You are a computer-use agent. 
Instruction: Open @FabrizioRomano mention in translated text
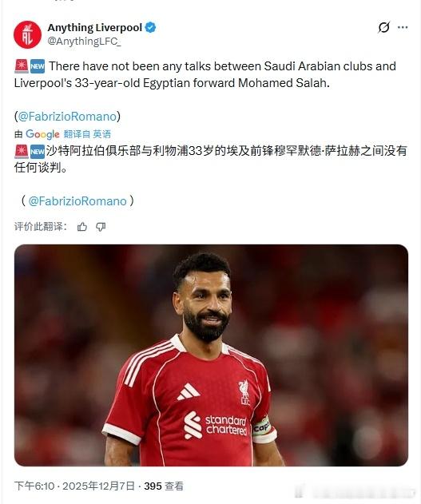pos(77,201)
